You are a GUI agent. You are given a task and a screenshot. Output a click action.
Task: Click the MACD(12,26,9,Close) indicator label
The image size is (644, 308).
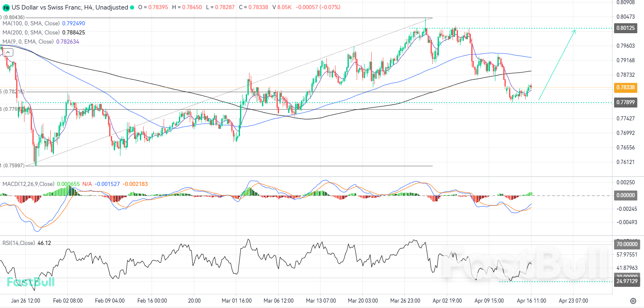(27, 184)
